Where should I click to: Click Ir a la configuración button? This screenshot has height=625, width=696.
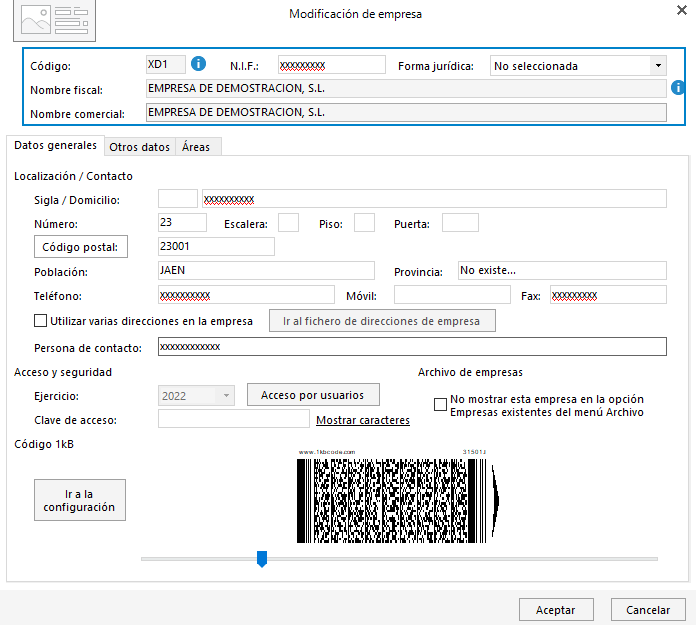click(80, 500)
